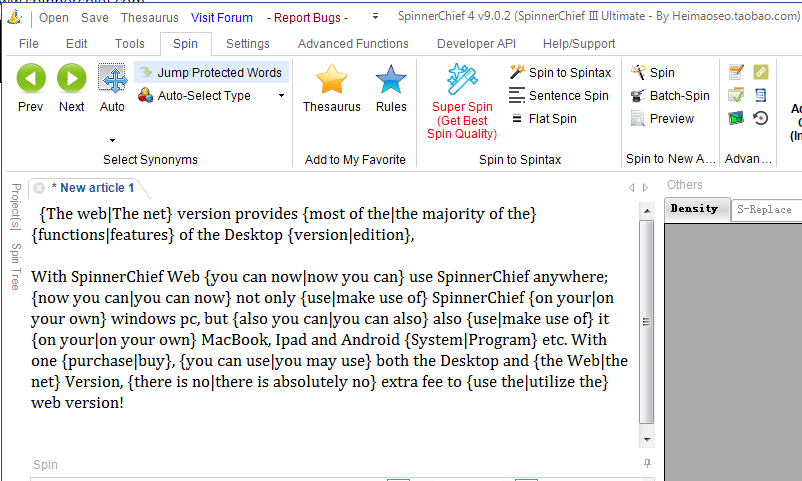Click Spin to Spintax wand button
The height and width of the screenshot is (481, 802).
pos(560,73)
